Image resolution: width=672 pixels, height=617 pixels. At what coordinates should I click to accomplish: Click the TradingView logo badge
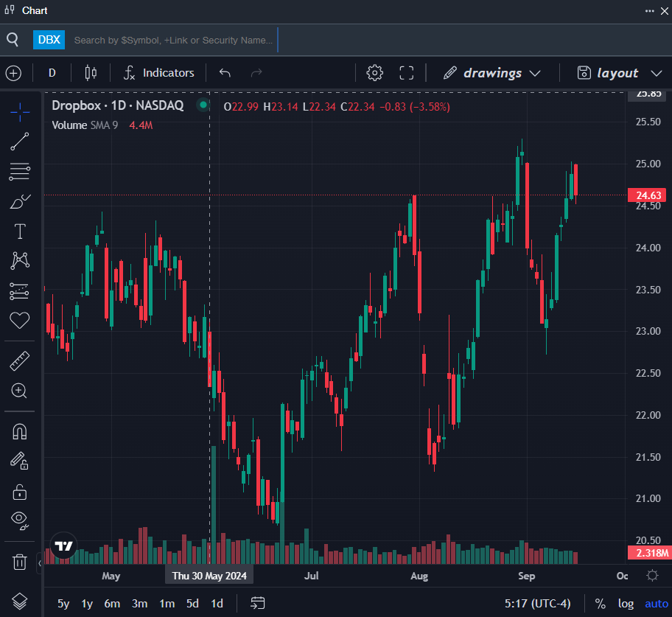click(x=64, y=545)
